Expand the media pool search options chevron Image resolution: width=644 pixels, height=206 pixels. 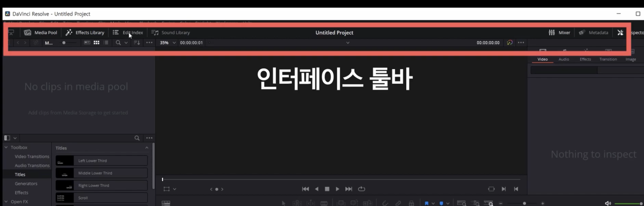coord(126,43)
